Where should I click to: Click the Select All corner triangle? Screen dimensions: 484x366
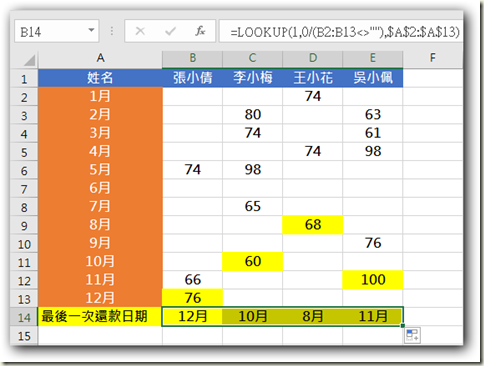coord(29,61)
